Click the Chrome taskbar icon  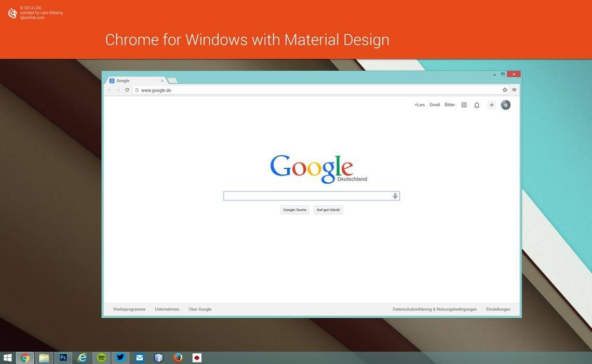(25, 358)
